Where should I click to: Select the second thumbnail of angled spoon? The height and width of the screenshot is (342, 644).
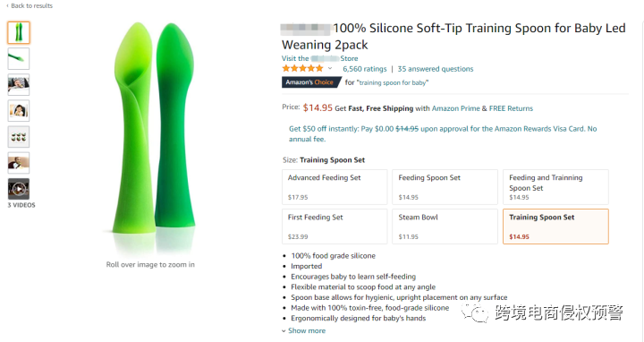click(x=19, y=58)
